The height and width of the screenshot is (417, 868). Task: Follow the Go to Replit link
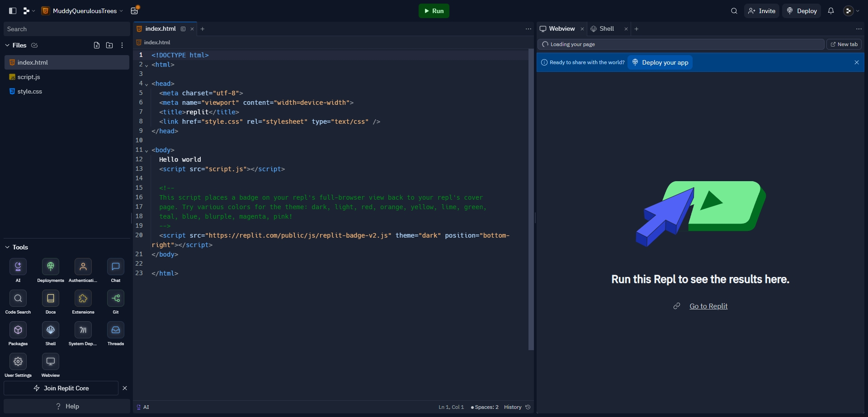click(x=708, y=306)
